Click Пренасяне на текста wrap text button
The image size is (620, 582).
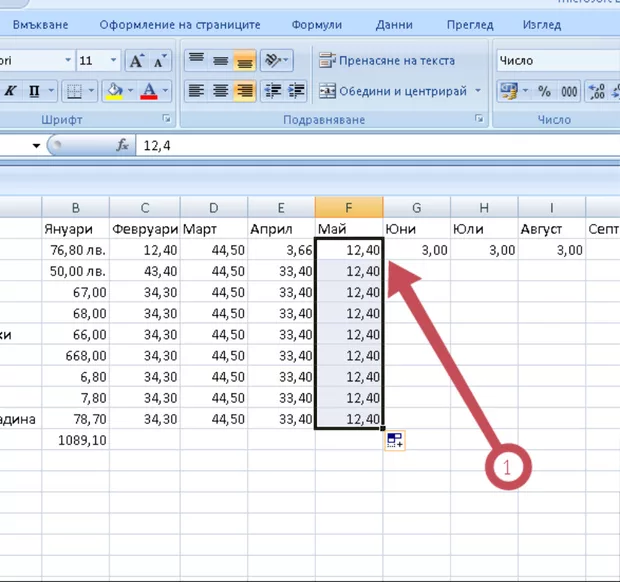tap(387, 60)
